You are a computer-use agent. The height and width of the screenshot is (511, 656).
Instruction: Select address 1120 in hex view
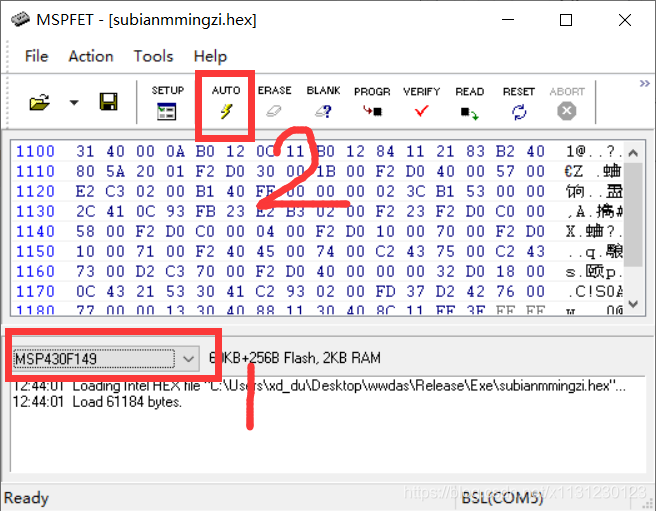(x=35, y=191)
